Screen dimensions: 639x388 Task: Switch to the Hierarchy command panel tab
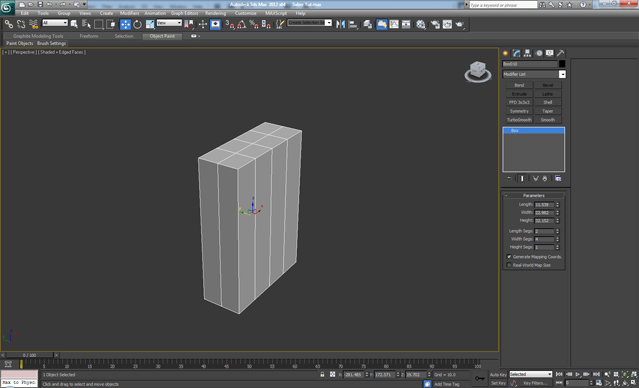tap(527, 53)
